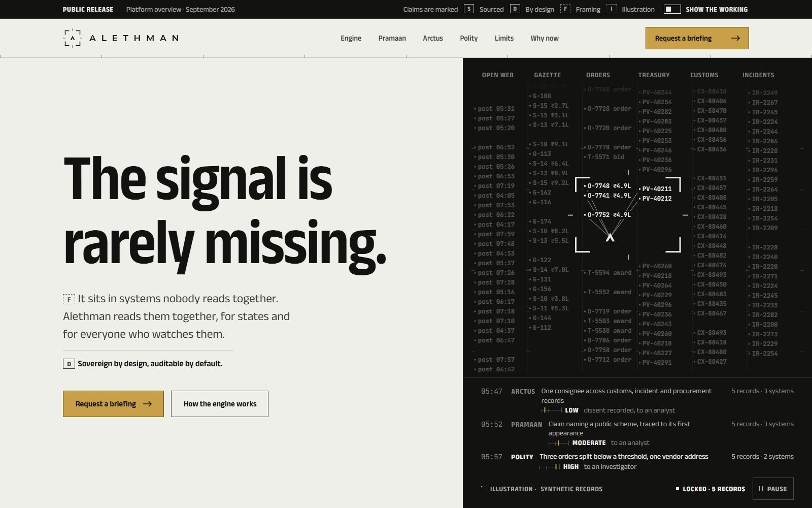Image resolution: width=812 pixels, height=508 pixels.
Task: Click the CUSTOMS column header
Action: point(704,75)
